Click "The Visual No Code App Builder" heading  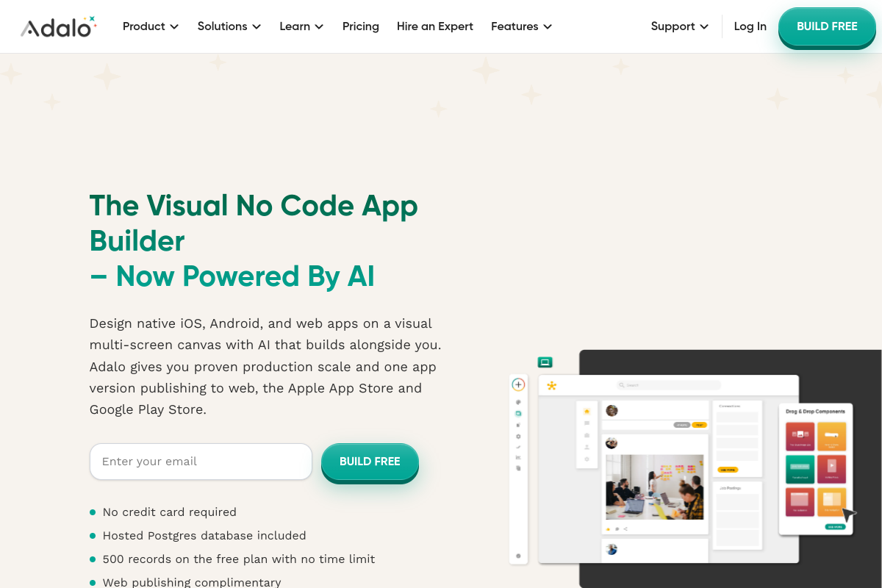point(254,223)
